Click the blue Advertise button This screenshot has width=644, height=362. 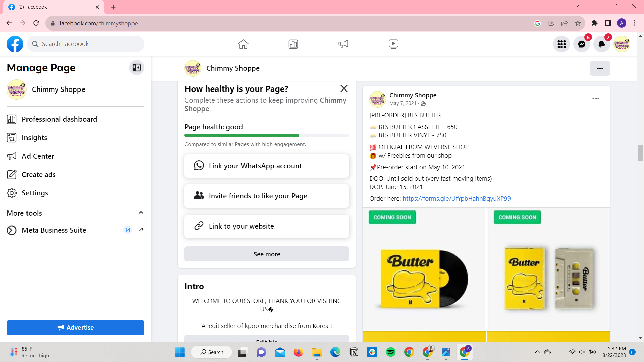[x=75, y=327]
